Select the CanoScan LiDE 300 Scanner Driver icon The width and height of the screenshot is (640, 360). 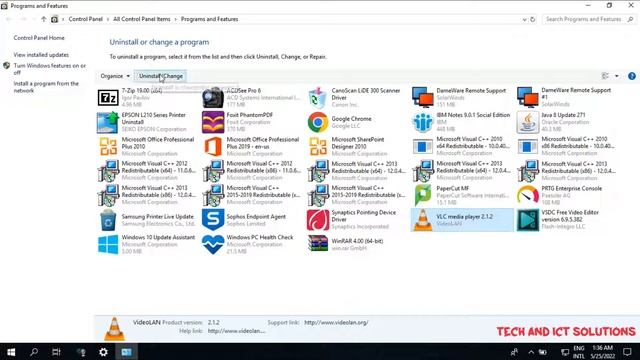[x=318, y=98]
